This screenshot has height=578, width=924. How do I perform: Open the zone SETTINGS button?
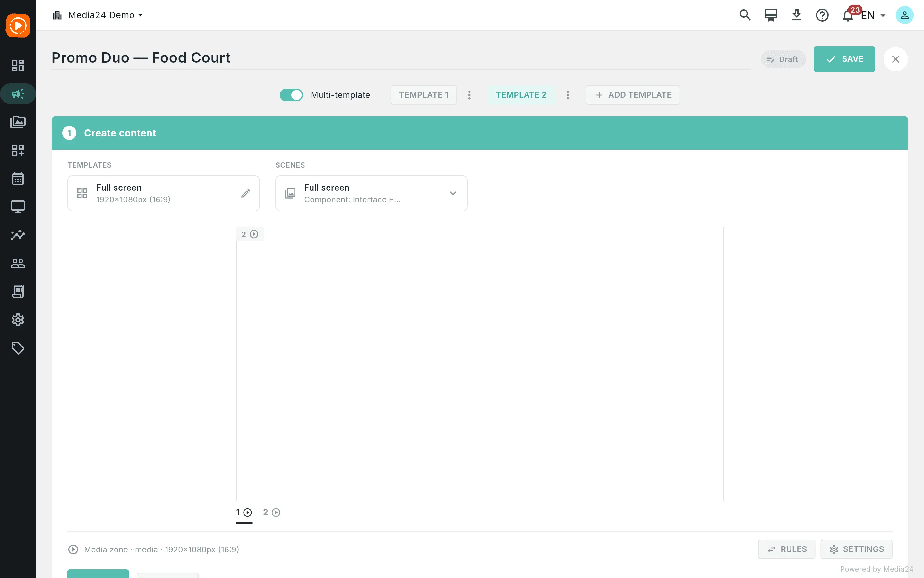tap(856, 549)
